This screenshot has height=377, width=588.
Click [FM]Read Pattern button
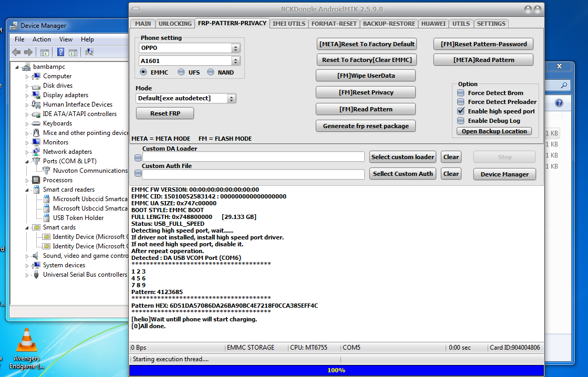[366, 109]
